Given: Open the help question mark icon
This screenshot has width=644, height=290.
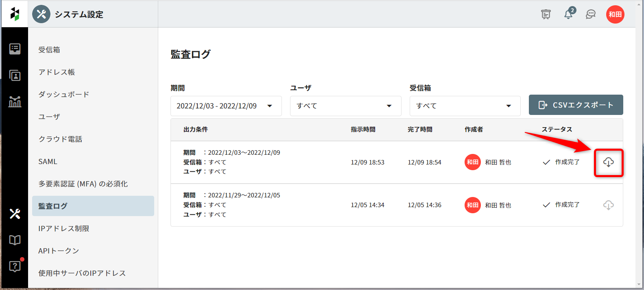Looking at the screenshot, I should coord(15,266).
